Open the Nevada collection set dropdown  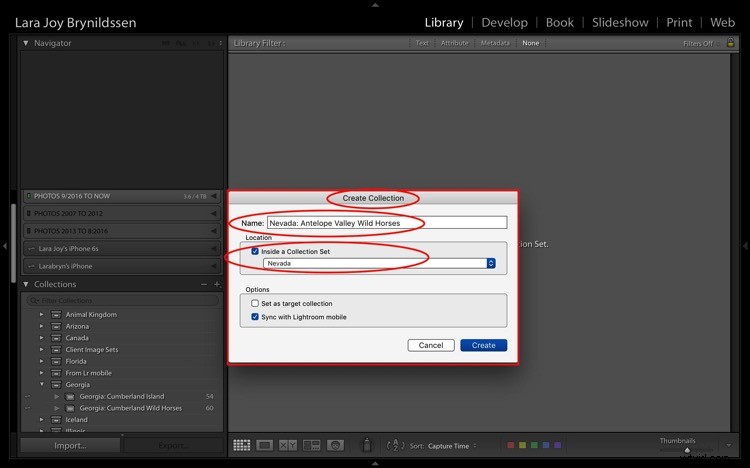click(x=379, y=263)
